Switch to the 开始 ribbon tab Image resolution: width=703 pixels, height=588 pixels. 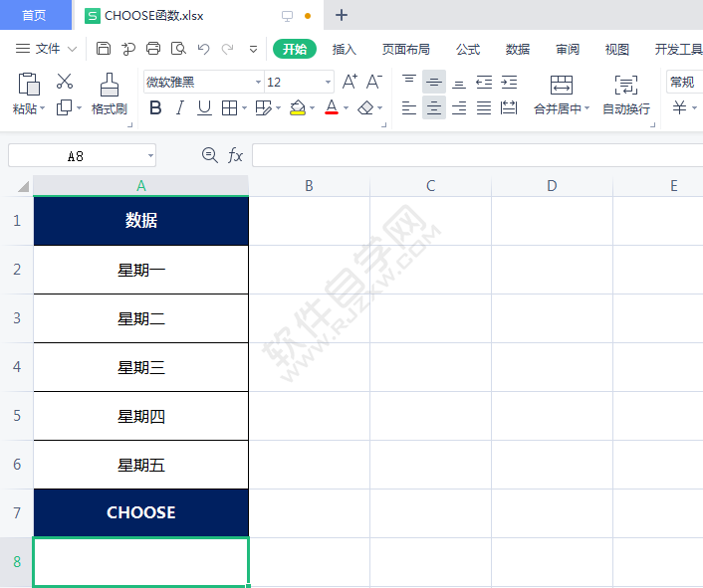pos(295,49)
